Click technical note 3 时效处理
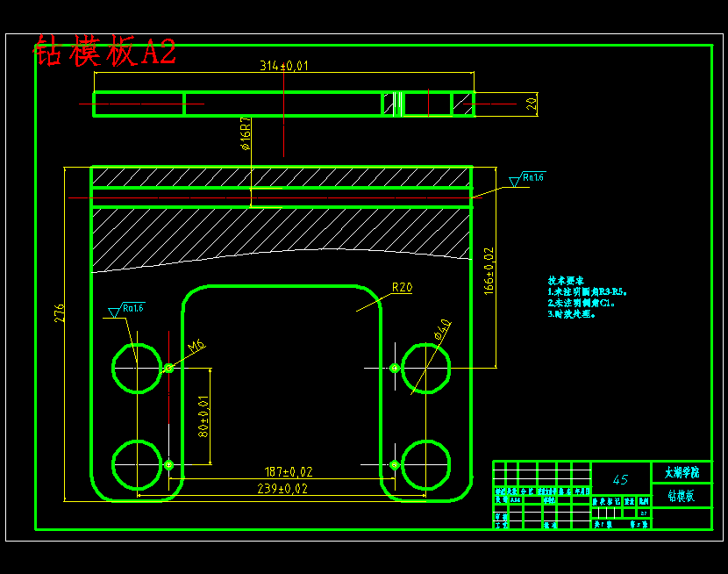This screenshot has width=728, height=574. pyautogui.click(x=571, y=314)
